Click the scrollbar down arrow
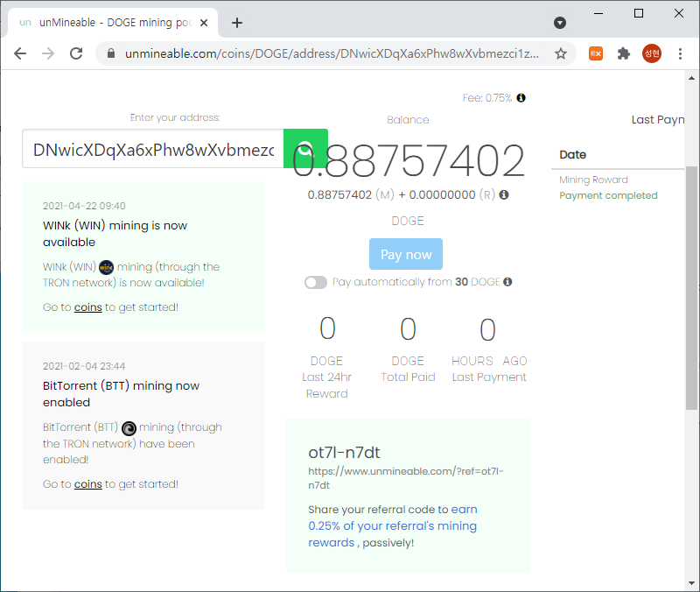700x592 pixels. (691, 583)
